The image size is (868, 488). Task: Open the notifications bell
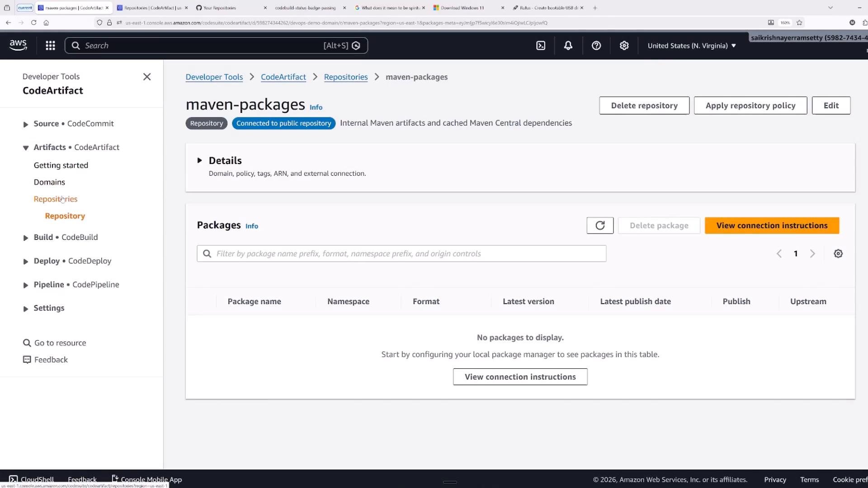(x=568, y=46)
